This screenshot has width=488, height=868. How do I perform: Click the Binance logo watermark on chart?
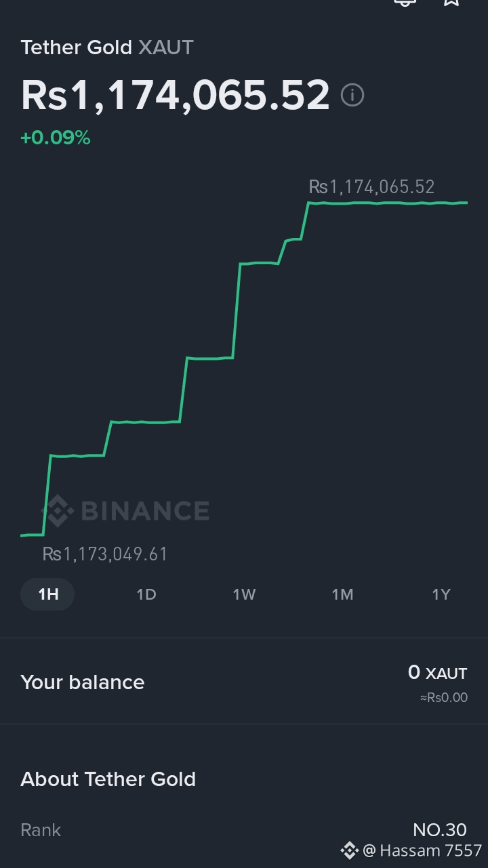tap(127, 511)
